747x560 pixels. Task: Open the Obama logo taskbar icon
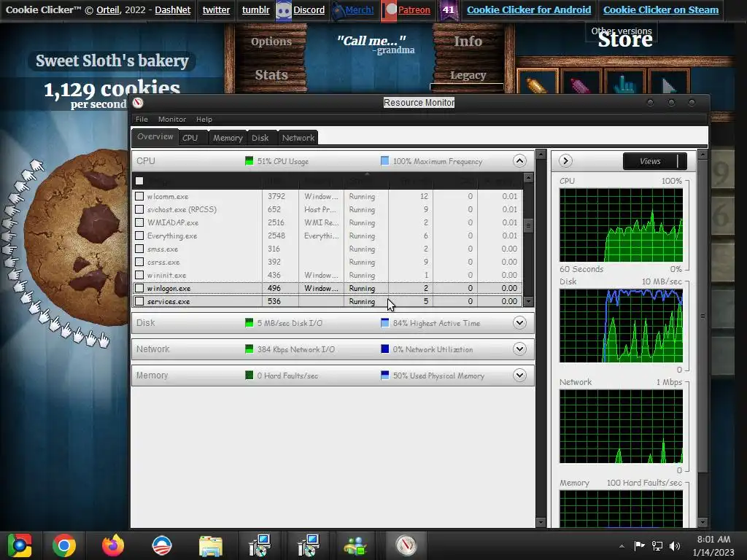(x=161, y=545)
